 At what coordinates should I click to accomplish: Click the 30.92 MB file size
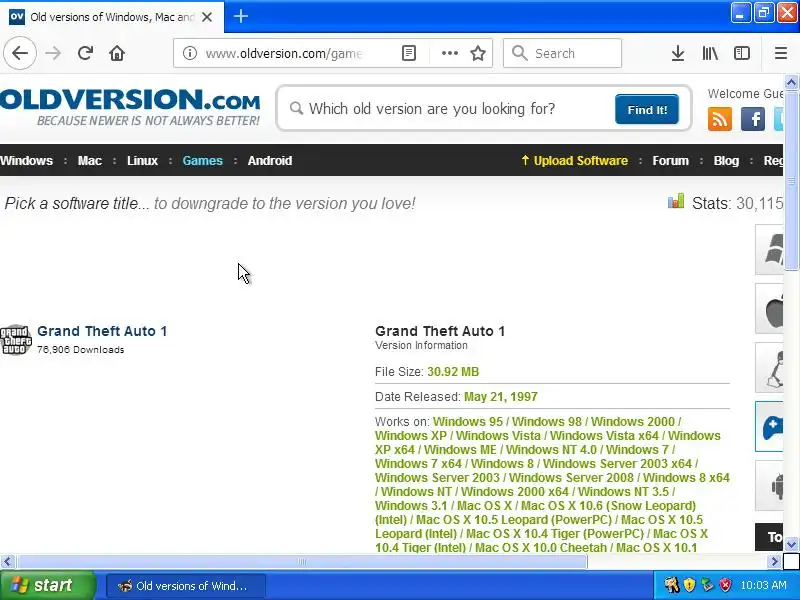(x=453, y=371)
